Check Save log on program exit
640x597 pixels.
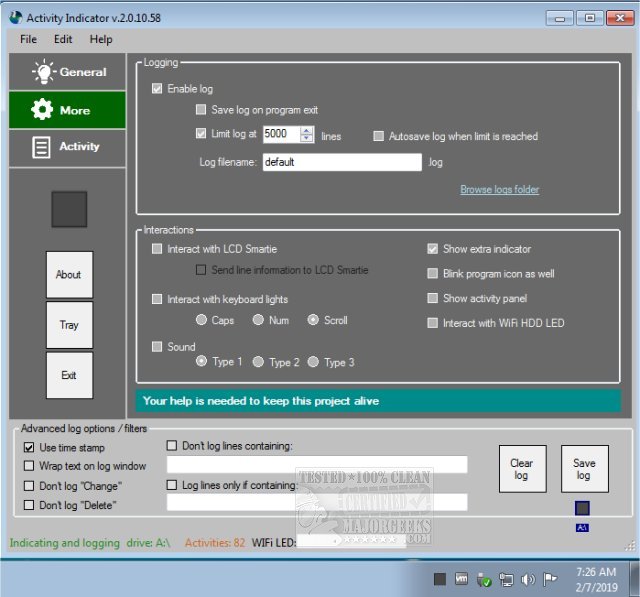[x=201, y=109]
